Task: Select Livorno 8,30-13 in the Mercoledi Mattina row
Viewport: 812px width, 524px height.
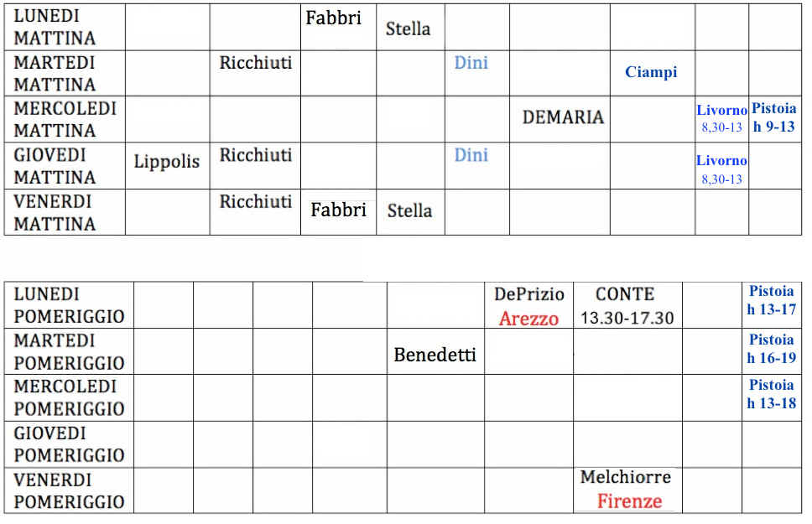Action: click(721, 119)
